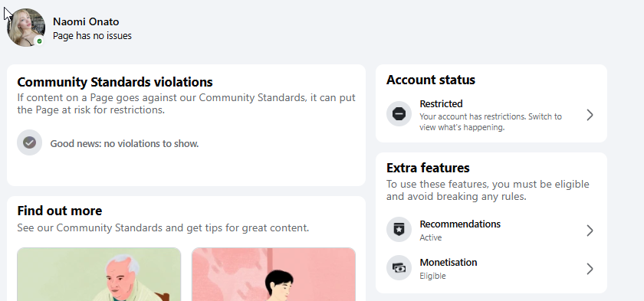Image resolution: width=644 pixels, height=301 pixels.
Task: Click the 'Good news: no violations to show' message
Action: [124, 143]
